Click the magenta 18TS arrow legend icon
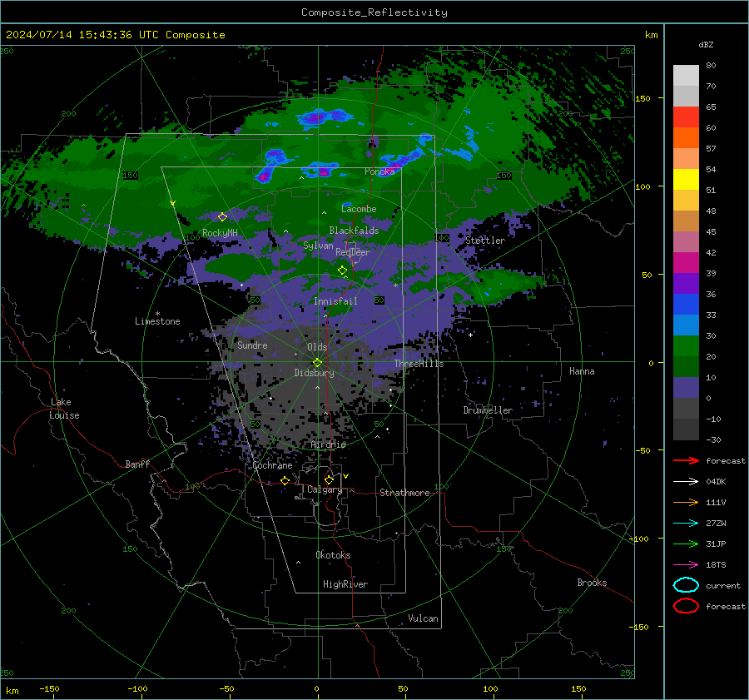Screen dimensions: 749x700 (686, 565)
